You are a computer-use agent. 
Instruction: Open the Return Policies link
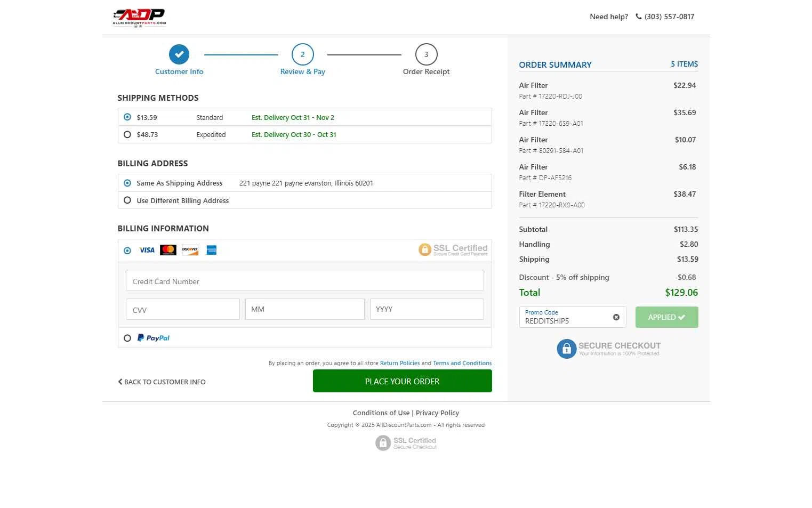[400, 363]
